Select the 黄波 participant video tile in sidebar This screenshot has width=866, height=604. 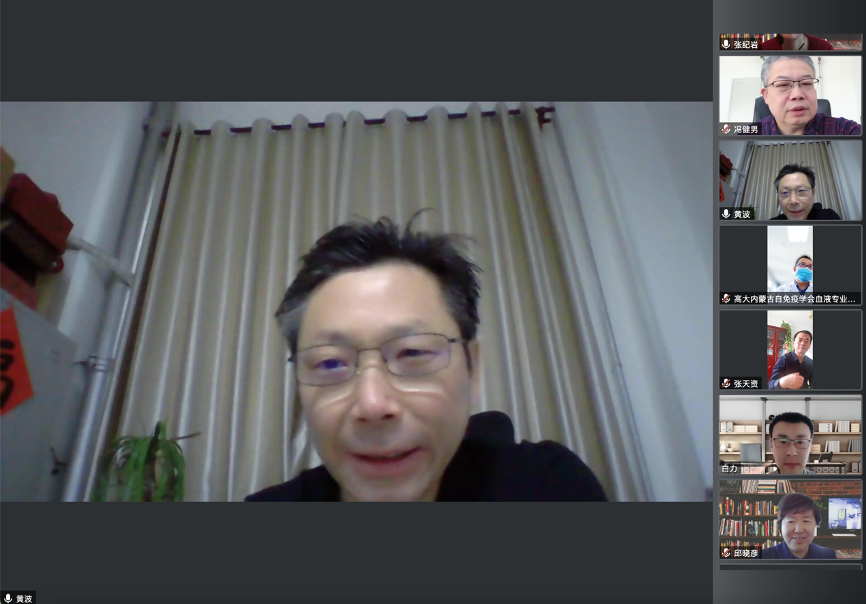click(x=790, y=180)
